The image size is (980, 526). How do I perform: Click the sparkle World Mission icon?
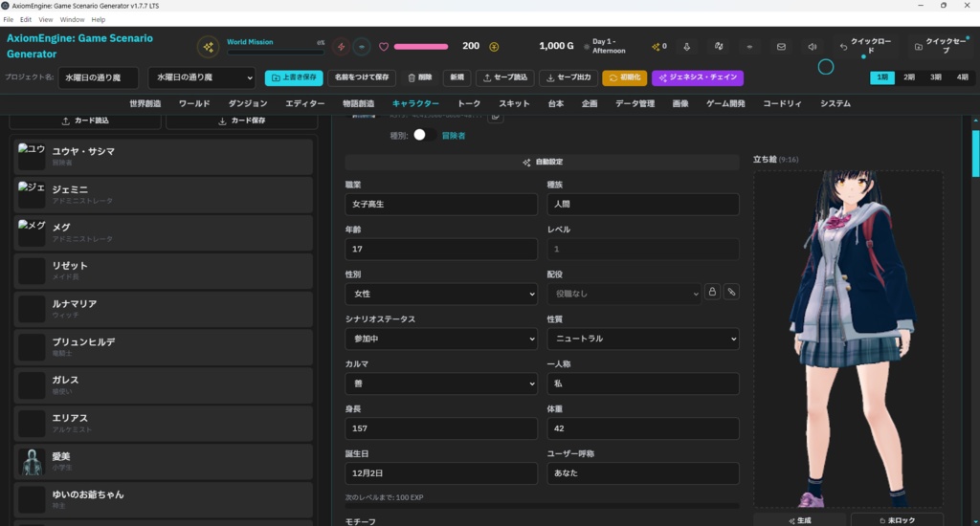pyautogui.click(x=208, y=47)
